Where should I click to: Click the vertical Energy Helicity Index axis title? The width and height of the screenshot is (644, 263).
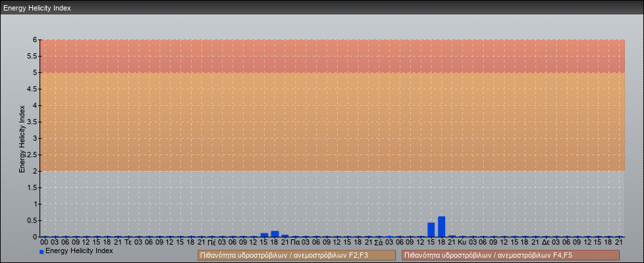tap(22, 139)
